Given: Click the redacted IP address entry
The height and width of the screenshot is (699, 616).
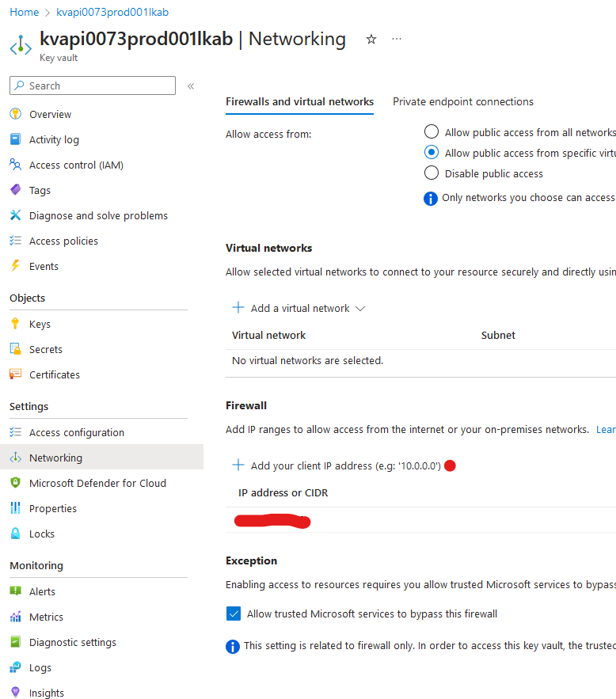Looking at the screenshot, I should click(272, 521).
